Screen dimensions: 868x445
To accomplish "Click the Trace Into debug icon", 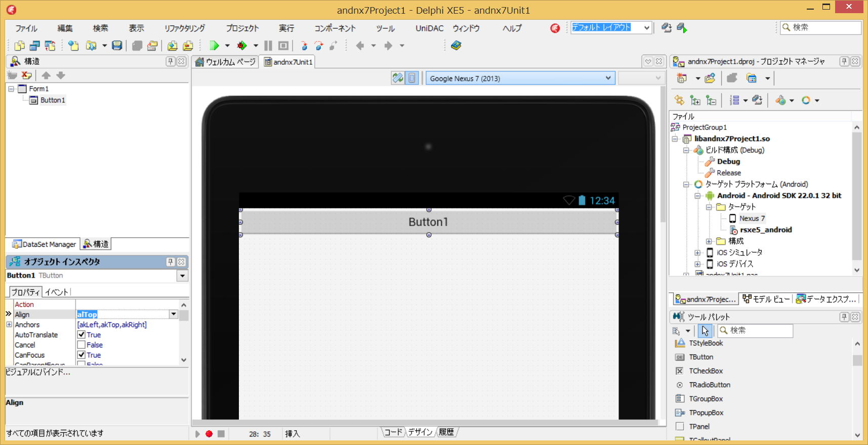I will pos(304,46).
